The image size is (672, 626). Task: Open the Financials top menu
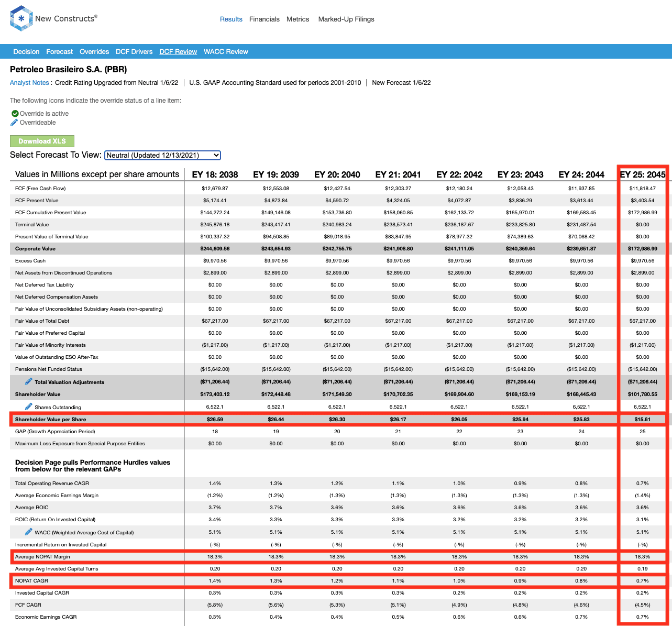point(265,19)
